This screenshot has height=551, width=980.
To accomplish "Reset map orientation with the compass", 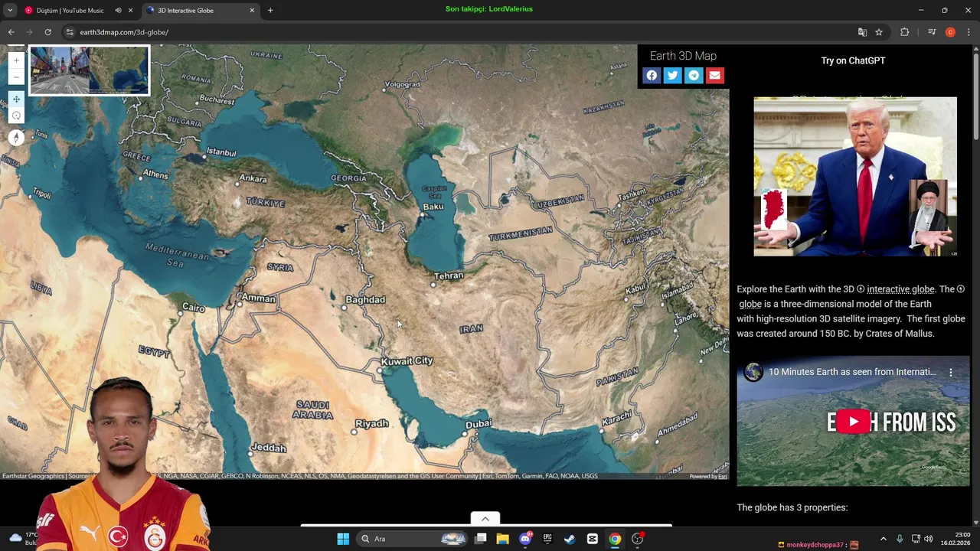I will point(16,138).
